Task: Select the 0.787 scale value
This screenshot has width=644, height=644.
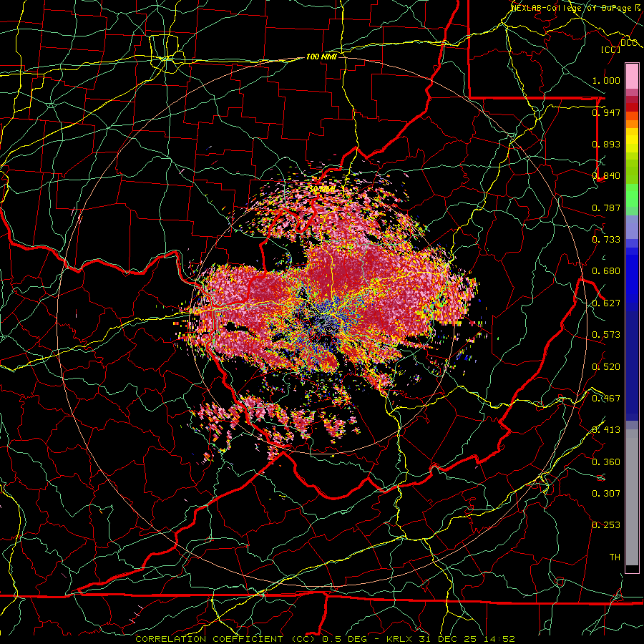Action: 606,208
